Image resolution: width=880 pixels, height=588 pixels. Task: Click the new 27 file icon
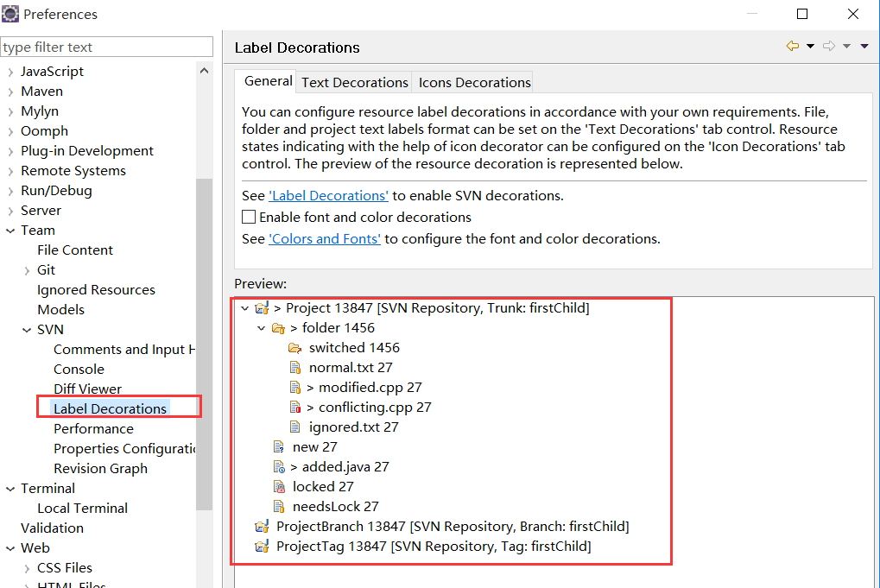(279, 447)
